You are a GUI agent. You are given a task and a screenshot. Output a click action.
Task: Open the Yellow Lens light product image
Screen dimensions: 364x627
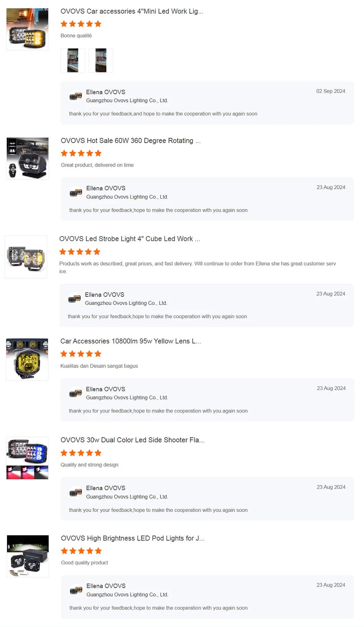(27, 359)
